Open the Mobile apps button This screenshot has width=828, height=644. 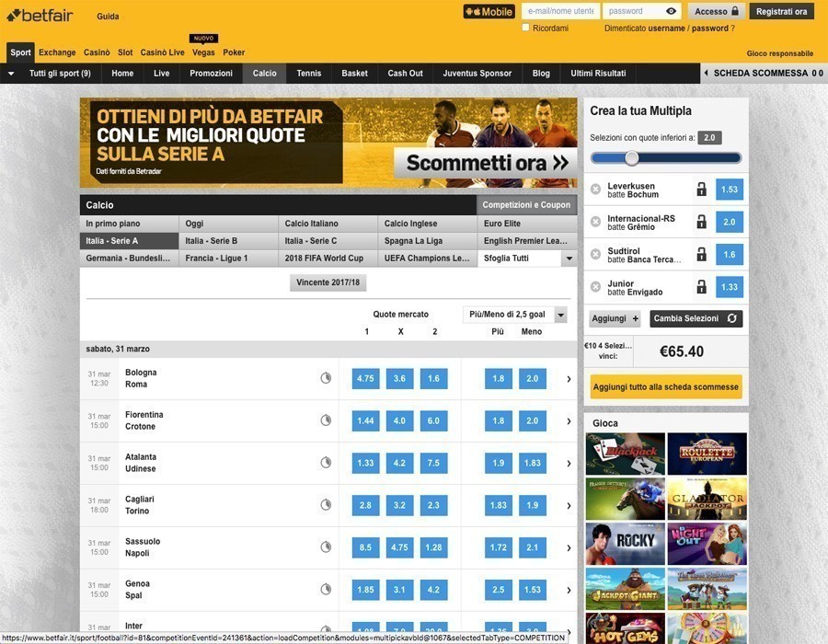[489, 12]
